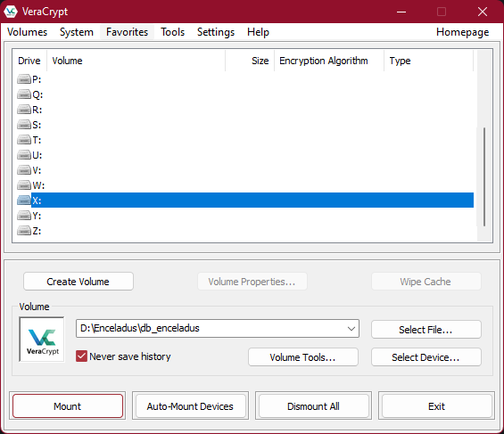Select the "R:" drive label
The image size is (504, 434).
pos(37,110)
